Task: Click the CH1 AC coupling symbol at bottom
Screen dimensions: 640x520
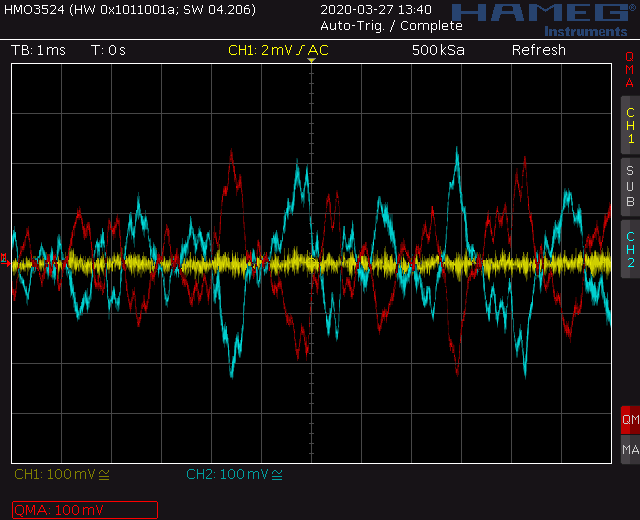Action: [105, 474]
